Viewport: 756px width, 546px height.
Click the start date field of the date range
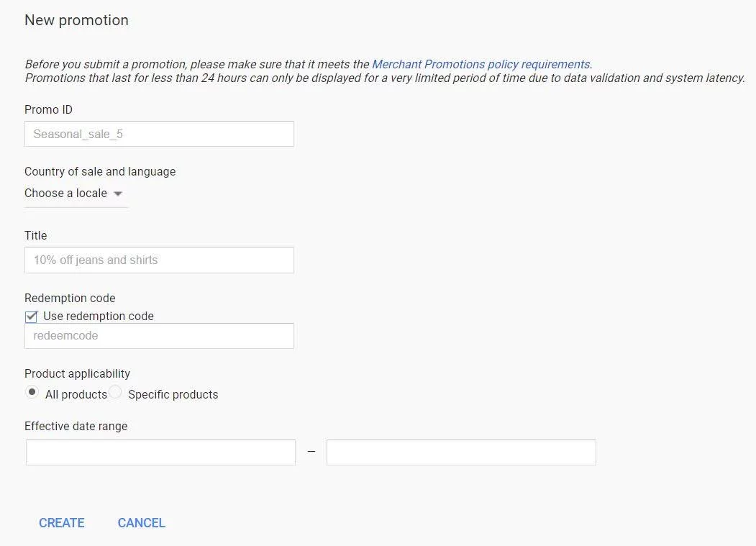[x=160, y=452]
